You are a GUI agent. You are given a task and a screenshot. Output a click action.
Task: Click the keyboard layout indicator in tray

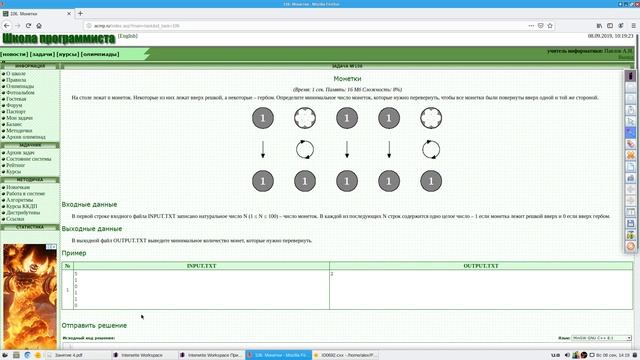[x=556, y=355]
